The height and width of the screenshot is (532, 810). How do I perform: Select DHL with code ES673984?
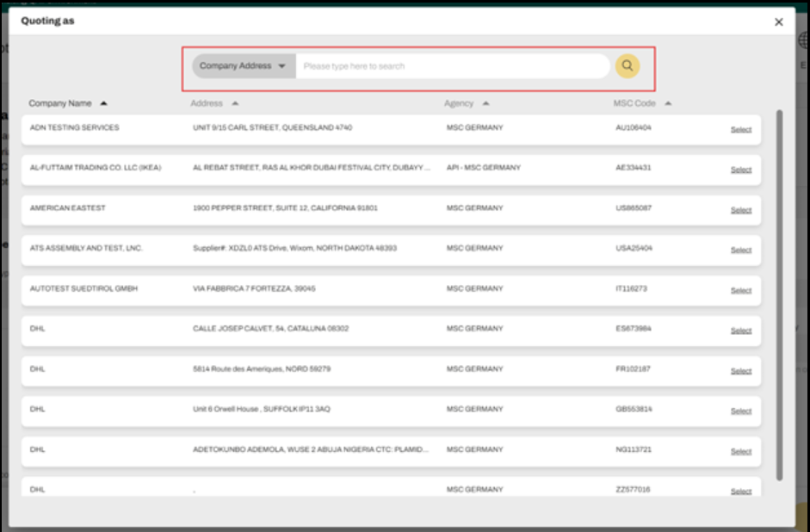tap(741, 331)
